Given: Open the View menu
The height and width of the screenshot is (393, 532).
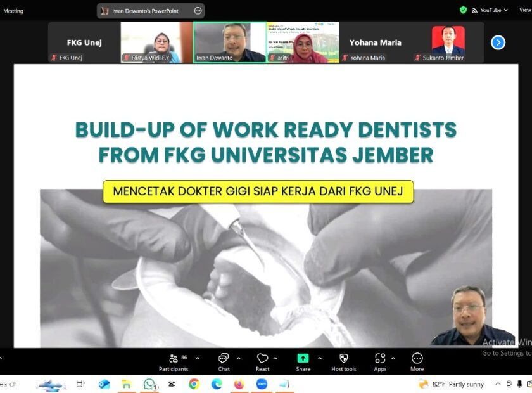Looking at the screenshot, I should pos(525,10).
